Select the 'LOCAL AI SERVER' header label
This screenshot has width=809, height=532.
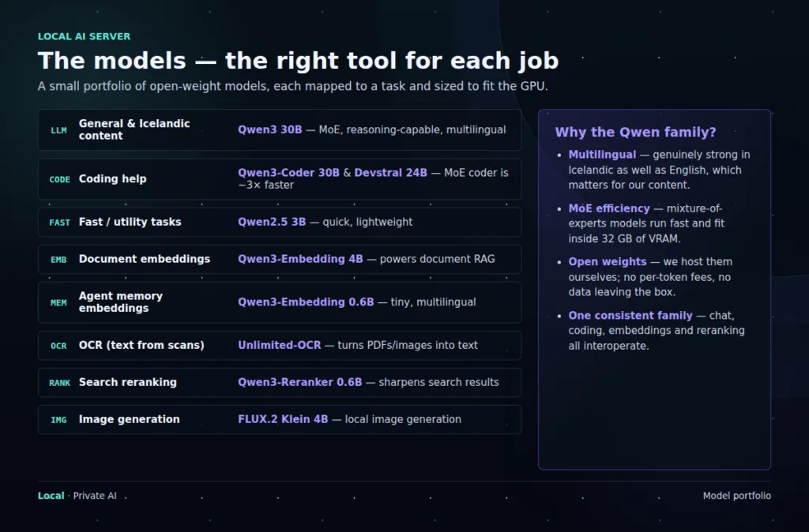click(x=84, y=36)
